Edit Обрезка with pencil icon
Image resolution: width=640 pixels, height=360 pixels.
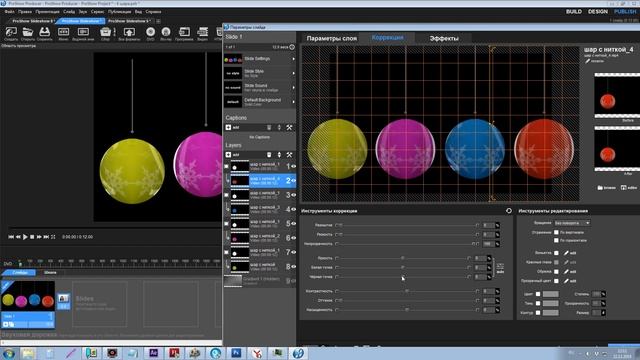tap(566, 271)
